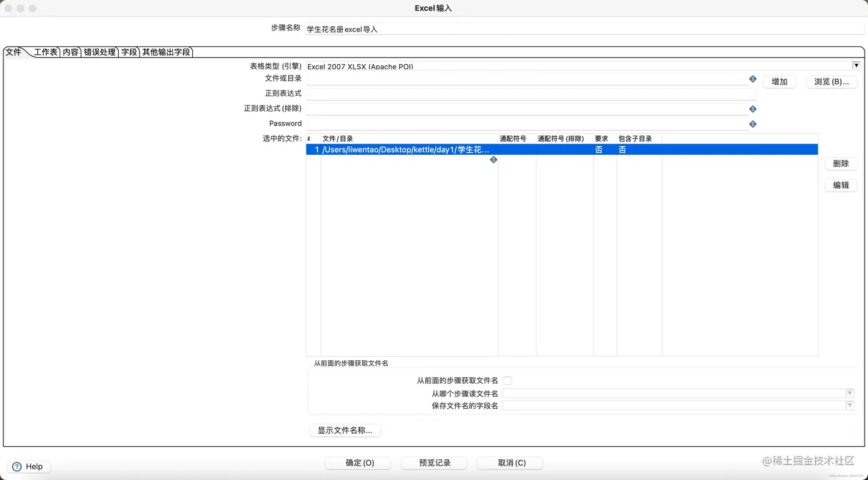The height and width of the screenshot is (480, 868).
Task: Click the 删除 button
Action: (841, 163)
